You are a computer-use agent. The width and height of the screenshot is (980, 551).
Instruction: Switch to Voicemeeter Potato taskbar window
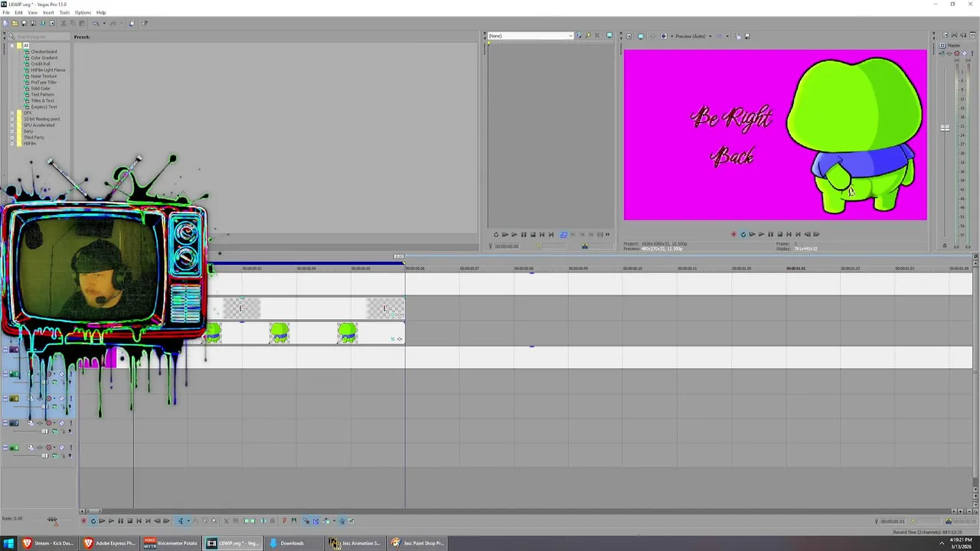pos(171,543)
